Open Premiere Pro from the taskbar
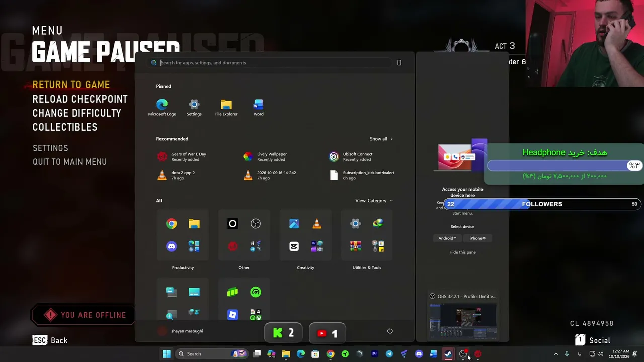The image size is (644, 362). [374, 354]
